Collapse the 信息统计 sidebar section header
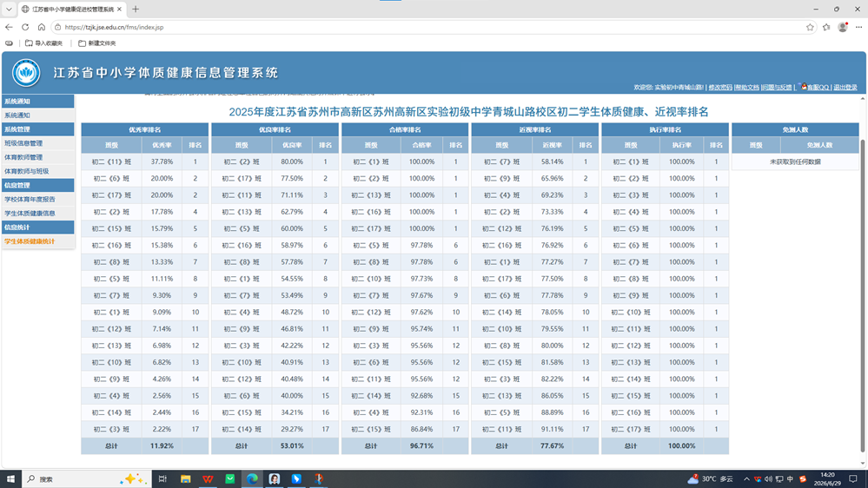Viewport: 868px width, 488px height. coord(38,227)
